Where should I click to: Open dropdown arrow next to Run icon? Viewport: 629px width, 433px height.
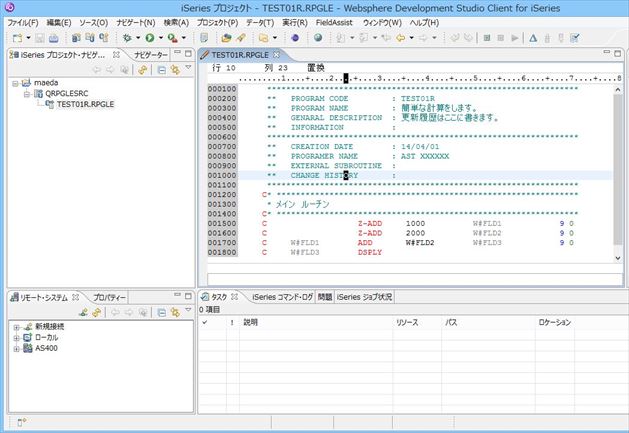(x=160, y=38)
